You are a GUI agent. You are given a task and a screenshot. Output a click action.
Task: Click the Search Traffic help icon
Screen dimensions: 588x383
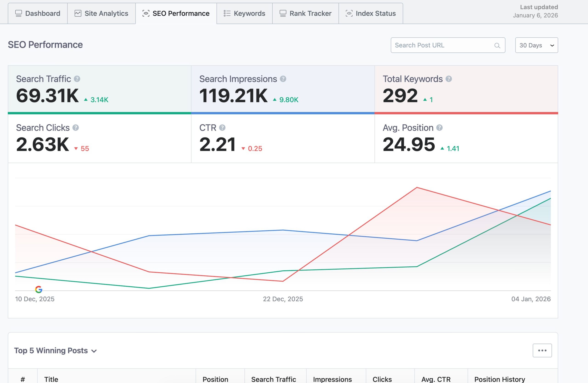click(x=77, y=79)
